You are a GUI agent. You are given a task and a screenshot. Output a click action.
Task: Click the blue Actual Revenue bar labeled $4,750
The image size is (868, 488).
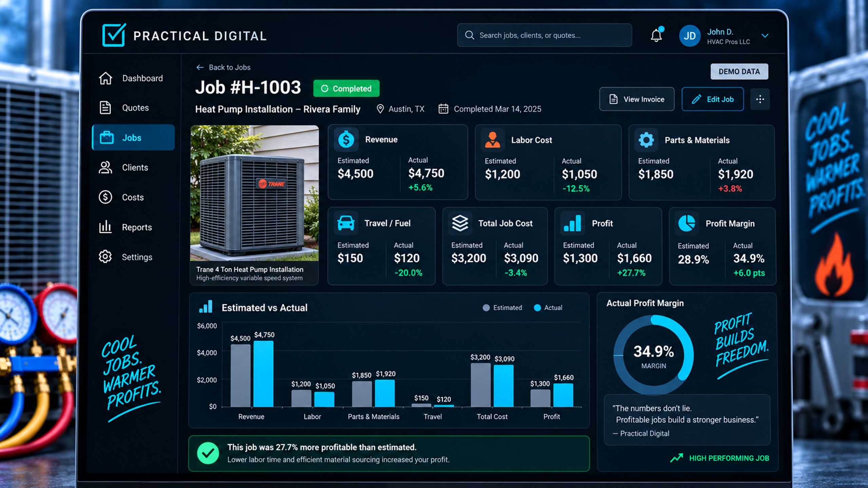coord(264,374)
